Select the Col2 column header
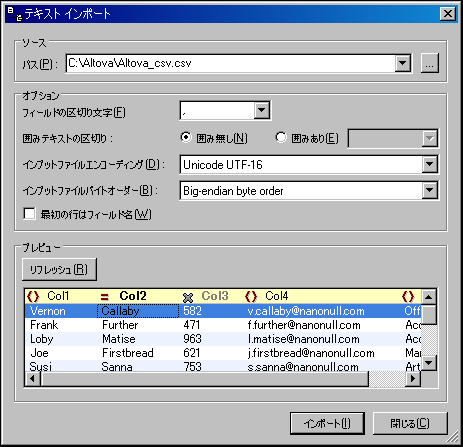This screenshot has width=463, height=447. pyautogui.click(x=138, y=296)
